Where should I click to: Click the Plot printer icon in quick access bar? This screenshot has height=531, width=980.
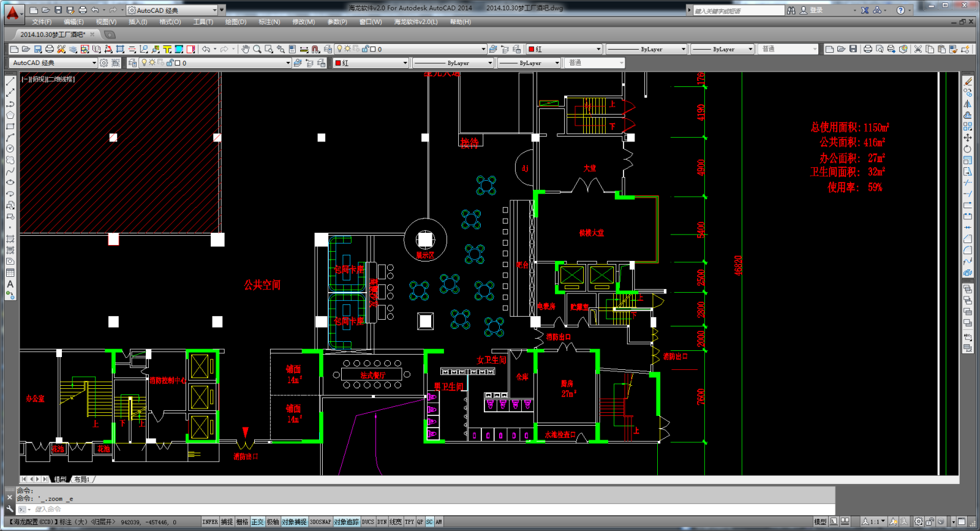[83, 10]
